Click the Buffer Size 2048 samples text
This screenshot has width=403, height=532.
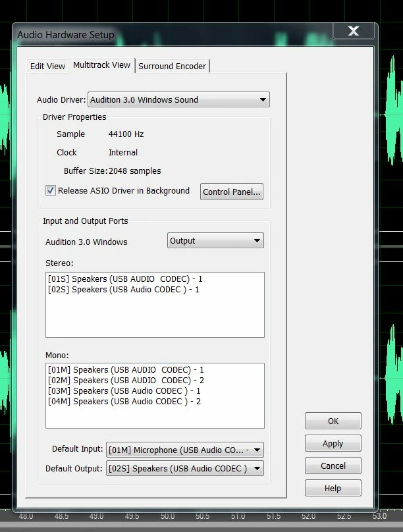113,171
